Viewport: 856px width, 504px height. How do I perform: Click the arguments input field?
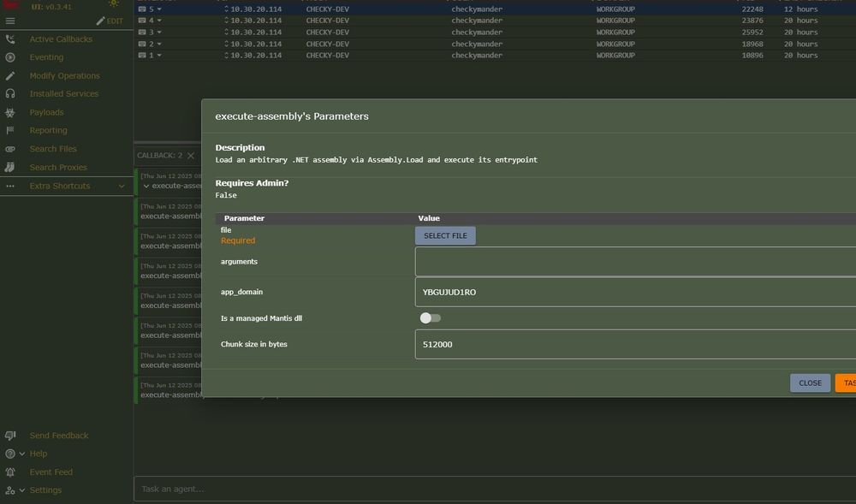[x=635, y=262]
